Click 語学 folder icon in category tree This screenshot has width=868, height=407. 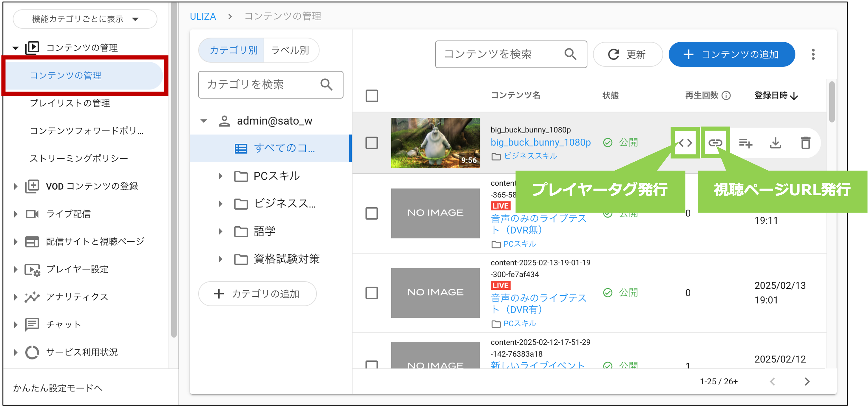pos(241,232)
